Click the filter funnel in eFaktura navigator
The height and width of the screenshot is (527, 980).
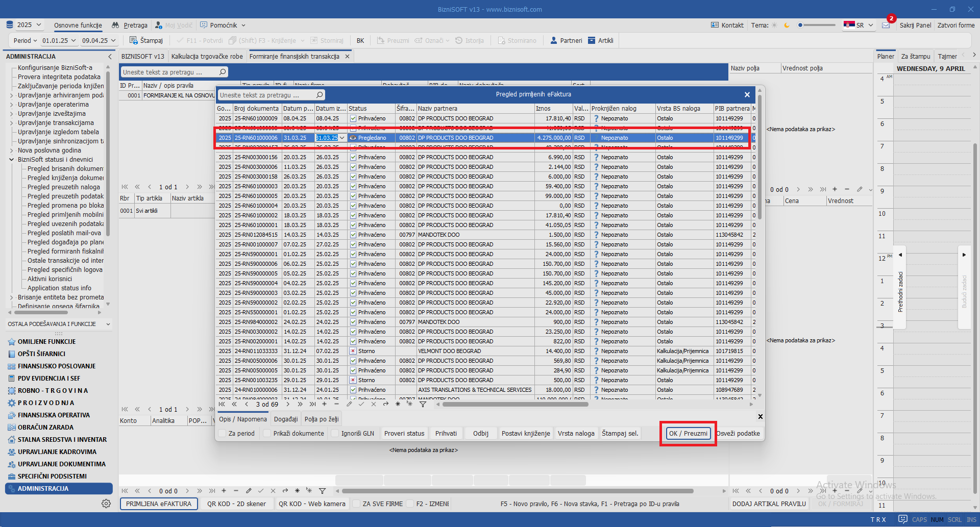tap(423, 404)
